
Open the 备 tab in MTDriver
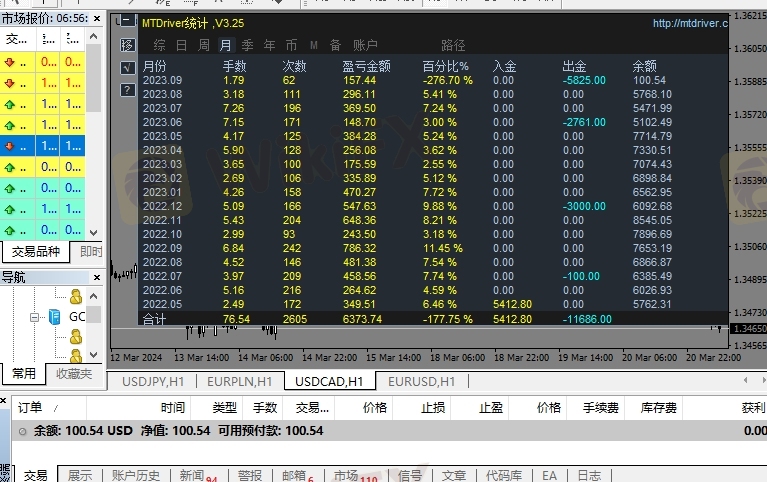tap(336, 46)
